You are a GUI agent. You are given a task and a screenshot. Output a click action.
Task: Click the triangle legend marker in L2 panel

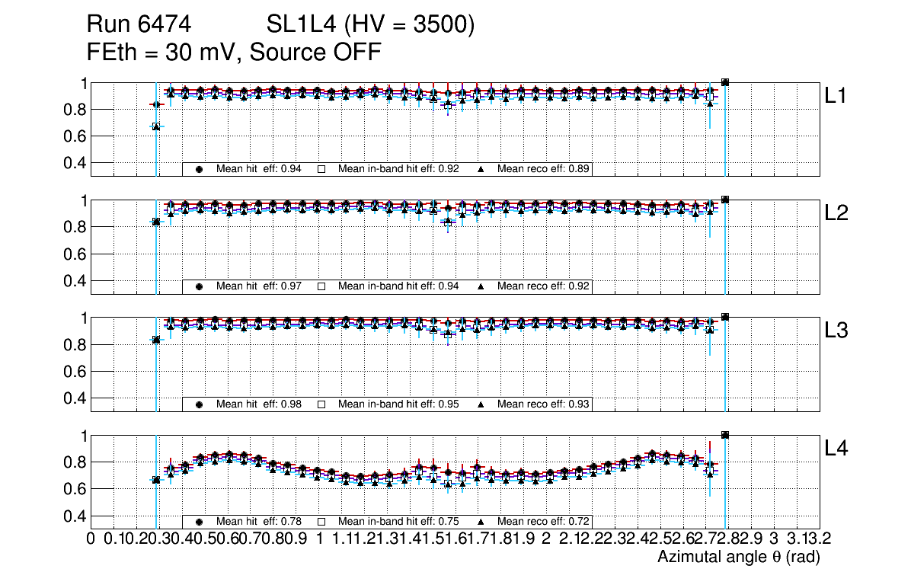coord(481,286)
